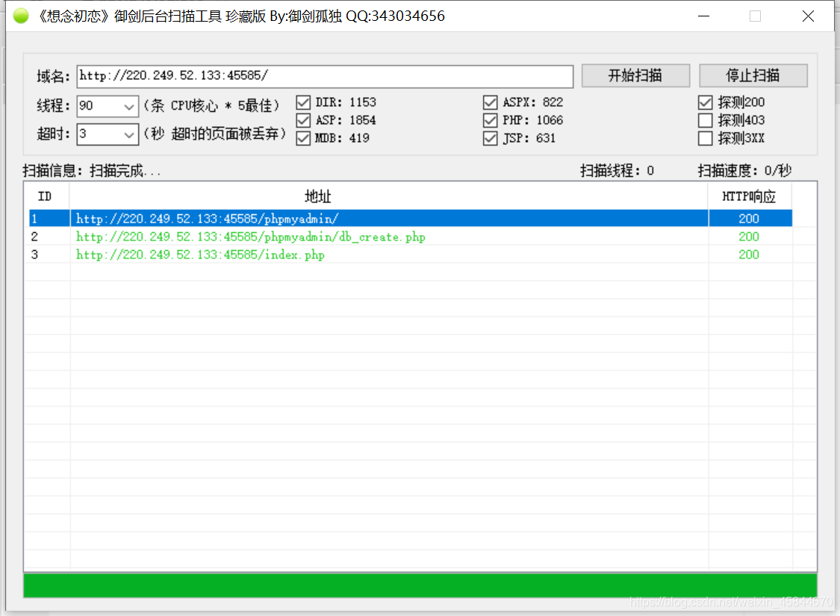This screenshot has width=840, height=616.
Task: Uncheck the DIR dictionary checkbox
Action: coord(303,102)
